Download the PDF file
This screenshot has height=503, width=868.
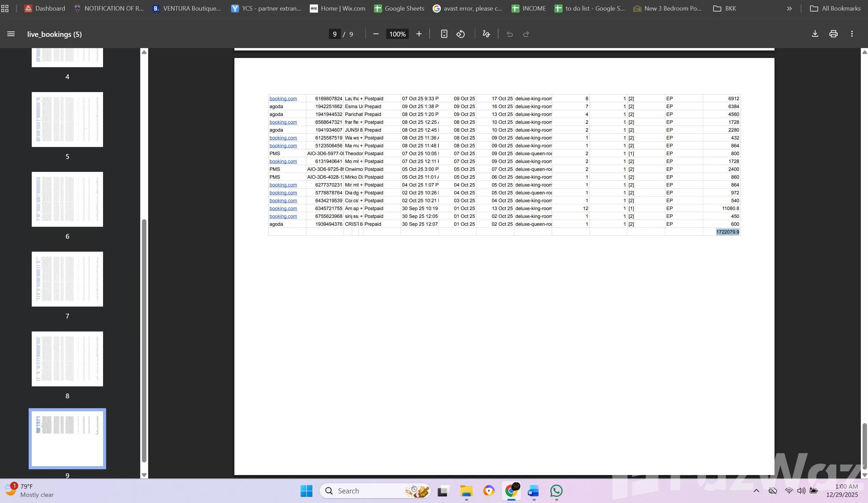point(815,34)
